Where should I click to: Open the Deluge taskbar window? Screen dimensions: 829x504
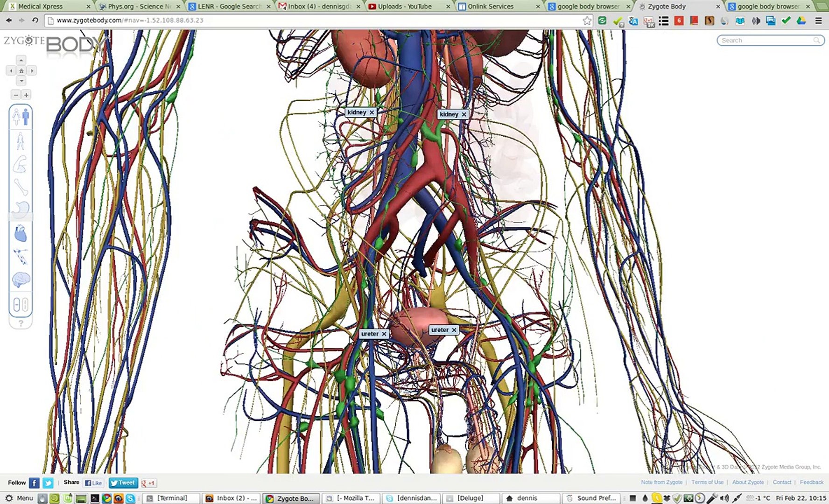point(471,498)
